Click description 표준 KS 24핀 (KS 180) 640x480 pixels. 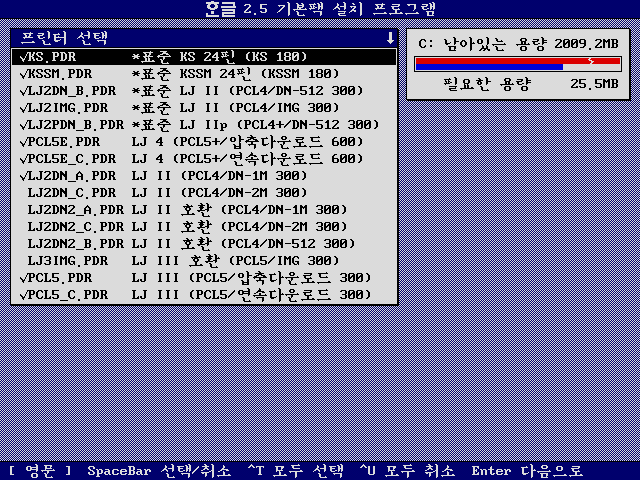click(x=220, y=57)
